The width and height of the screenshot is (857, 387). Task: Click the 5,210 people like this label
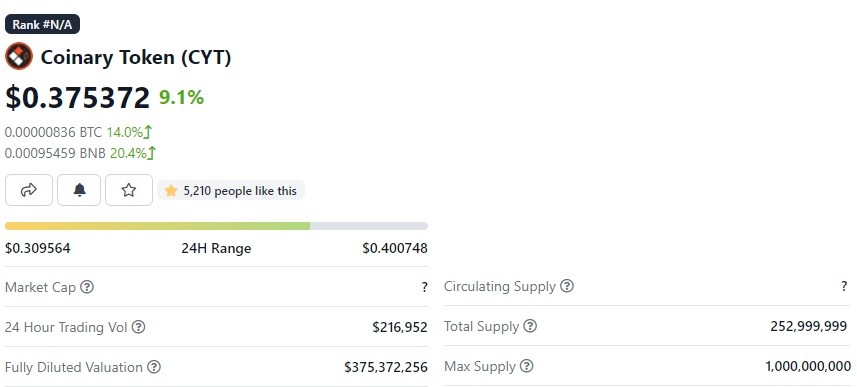(x=231, y=191)
